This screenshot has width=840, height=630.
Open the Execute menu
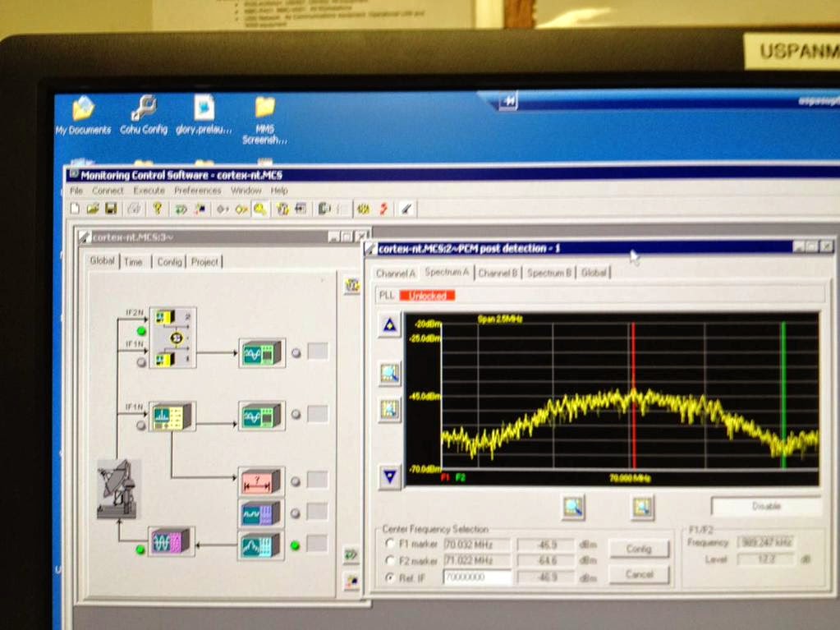(149, 191)
